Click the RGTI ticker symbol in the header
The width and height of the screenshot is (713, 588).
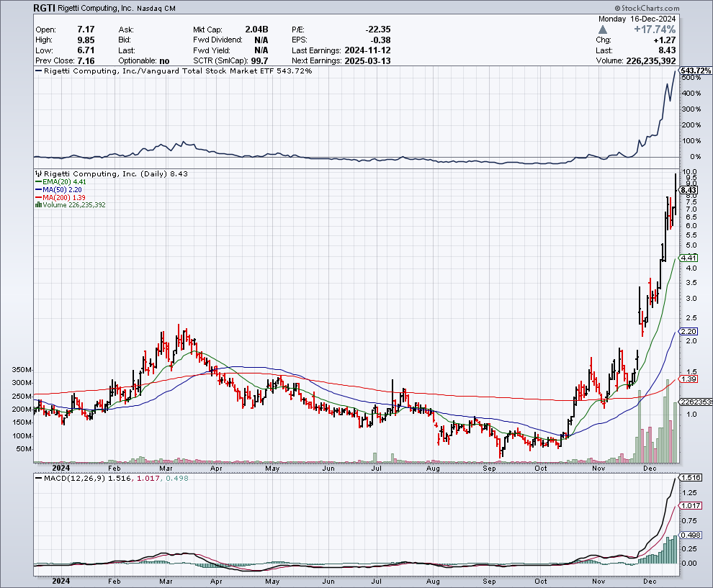point(44,8)
